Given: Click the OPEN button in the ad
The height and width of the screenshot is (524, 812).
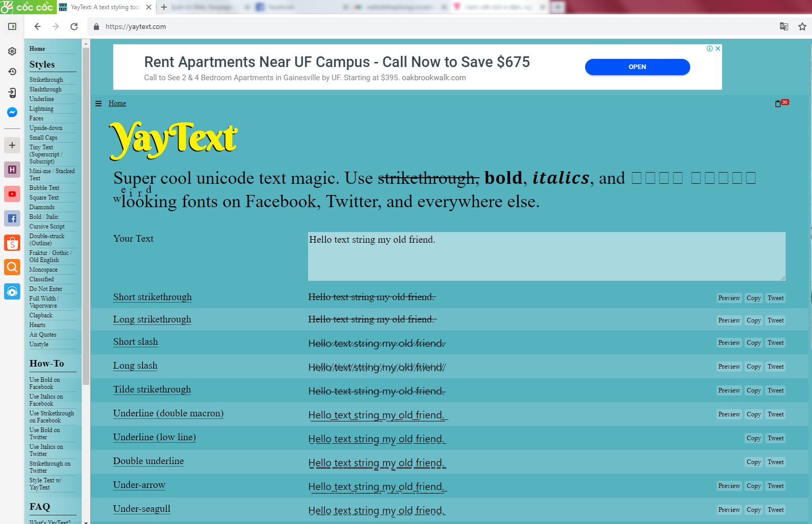Looking at the screenshot, I should pyautogui.click(x=637, y=67).
